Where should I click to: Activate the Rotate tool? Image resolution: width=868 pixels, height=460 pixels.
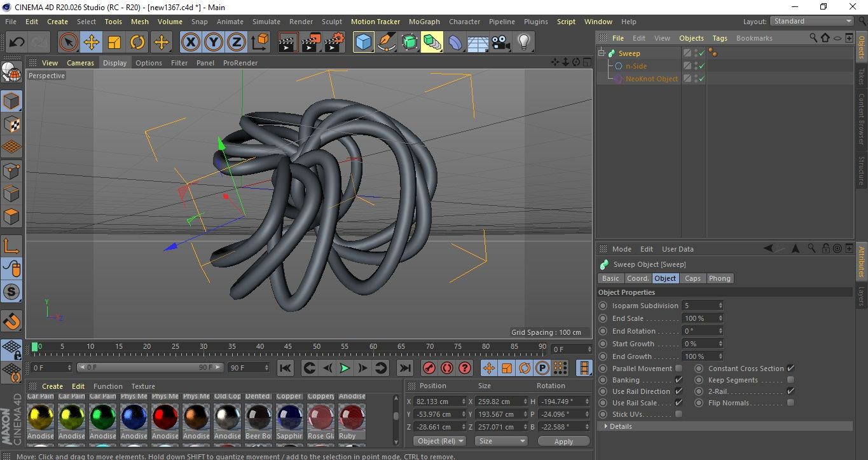point(137,43)
